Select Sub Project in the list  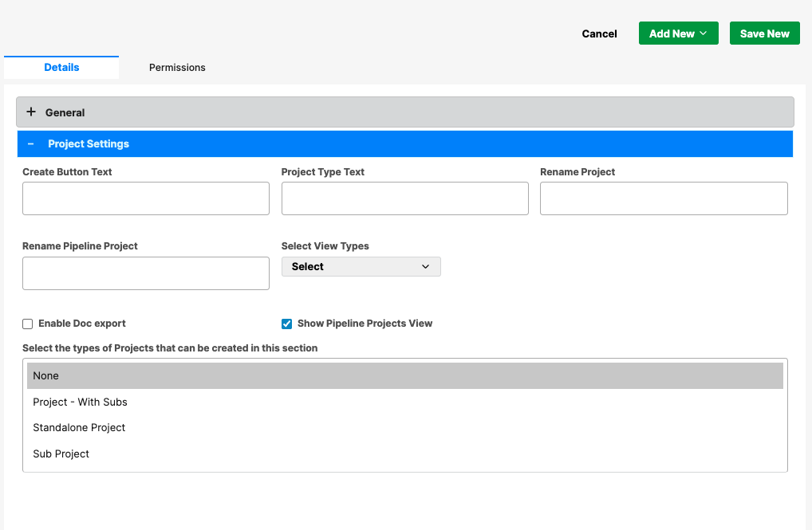click(405, 454)
